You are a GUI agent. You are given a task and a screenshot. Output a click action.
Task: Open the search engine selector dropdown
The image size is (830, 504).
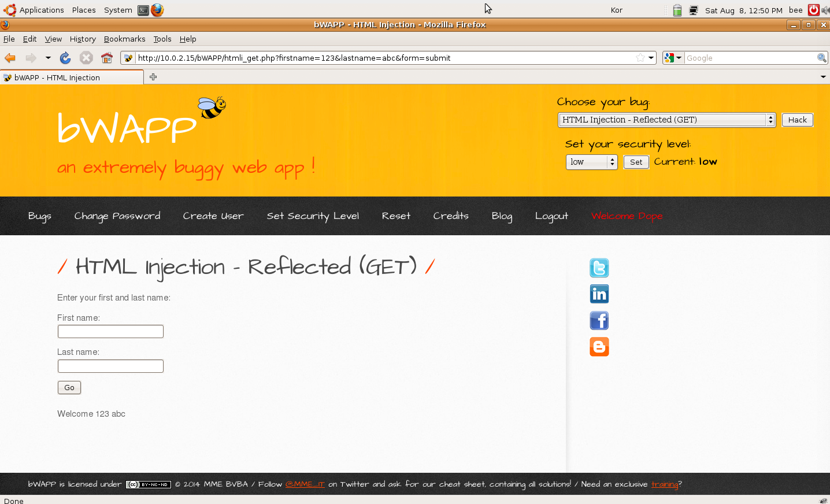pos(673,58)
